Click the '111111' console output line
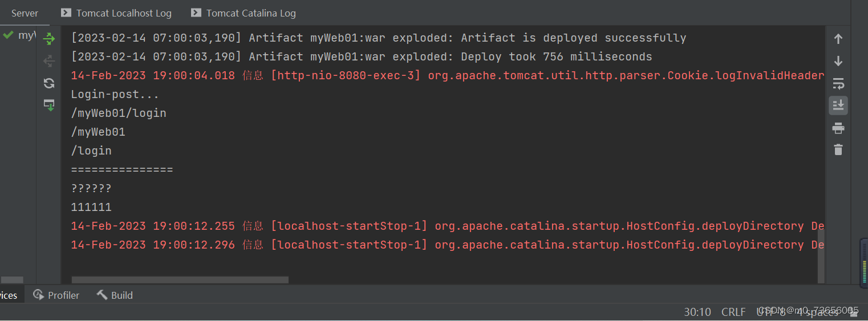This screenshot has width=868, height=321. coord(91,208)
